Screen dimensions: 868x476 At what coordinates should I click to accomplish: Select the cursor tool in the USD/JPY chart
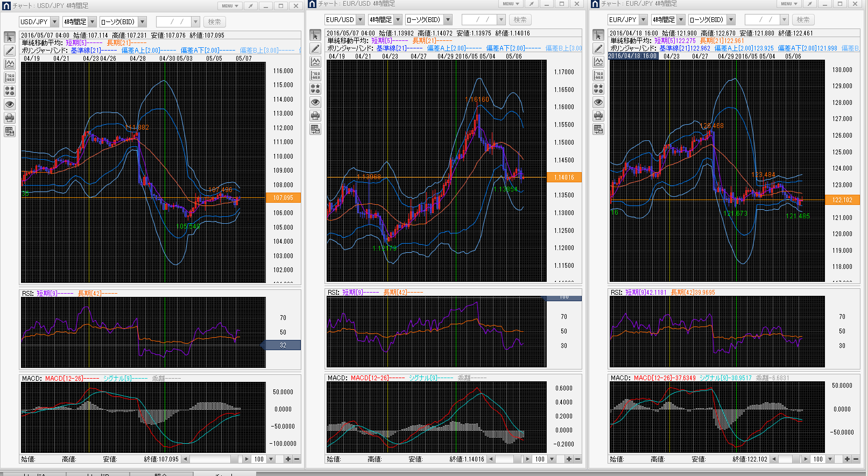[10, 37]
